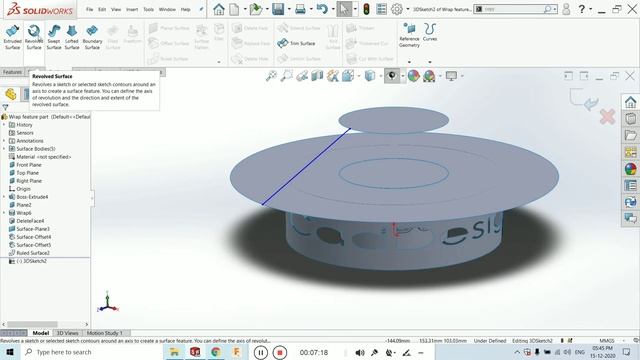Select the Swept Surface tool

(54, 37)
